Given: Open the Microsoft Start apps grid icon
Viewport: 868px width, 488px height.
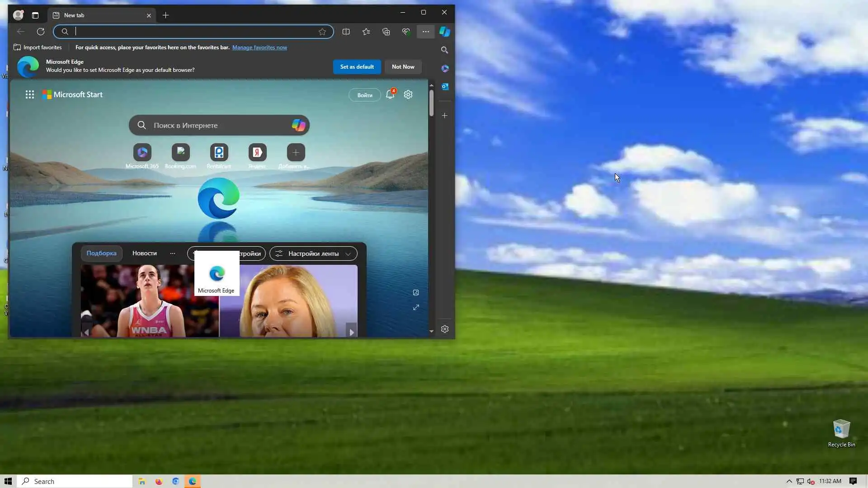Looking at the screenshot, I should (30, 94).
